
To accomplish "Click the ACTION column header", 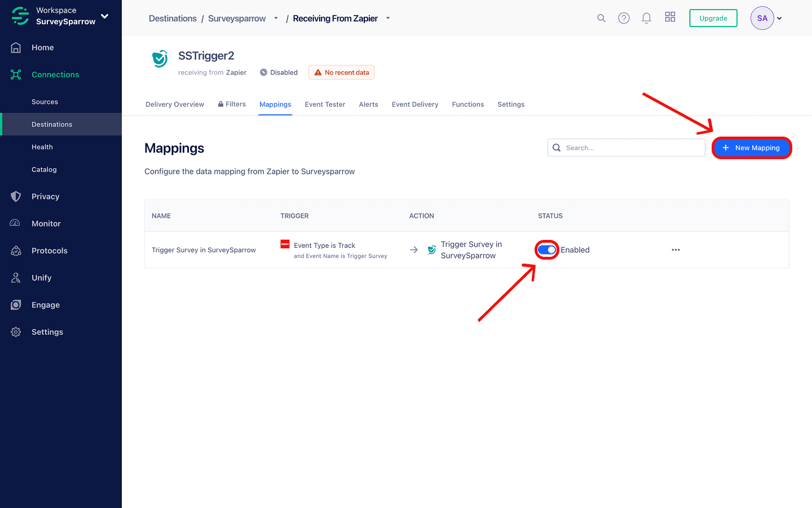I will pos(422,216).
